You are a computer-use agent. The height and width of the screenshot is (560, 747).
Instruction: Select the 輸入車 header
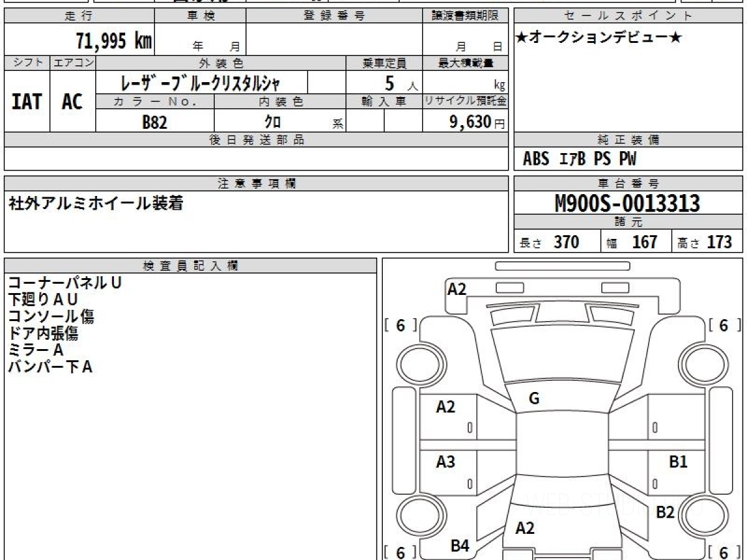(x=384, y=101)
